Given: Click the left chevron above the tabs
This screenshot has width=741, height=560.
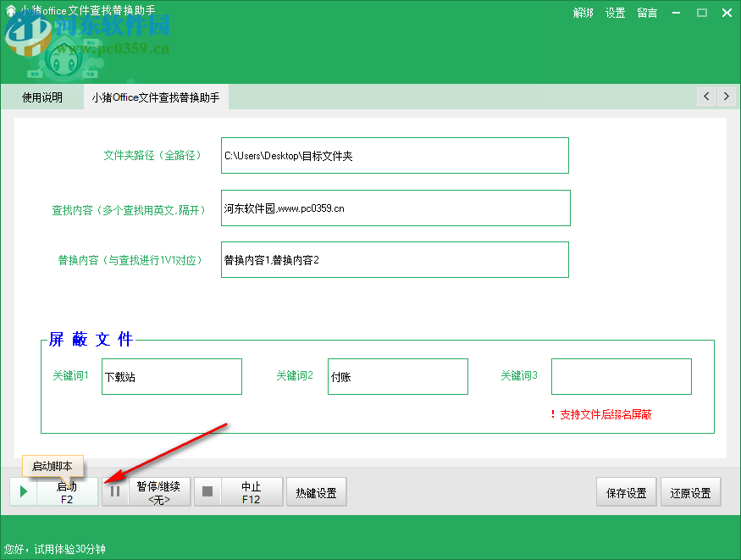Looking at the screenshot, I should [706, 97].
